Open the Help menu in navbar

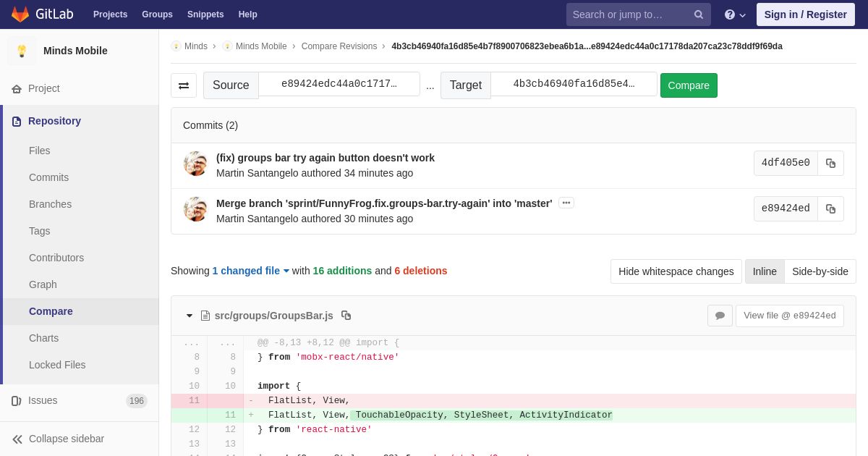248,14
